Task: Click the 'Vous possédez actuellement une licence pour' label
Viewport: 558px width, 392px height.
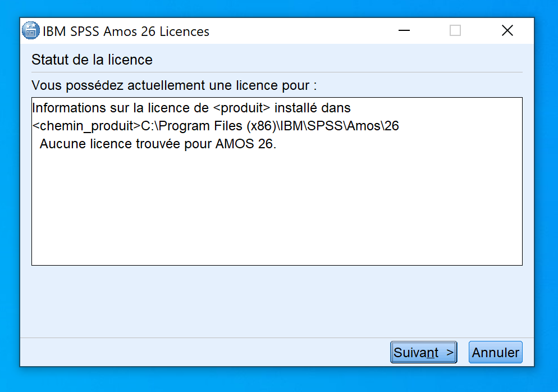Action: 174,86
